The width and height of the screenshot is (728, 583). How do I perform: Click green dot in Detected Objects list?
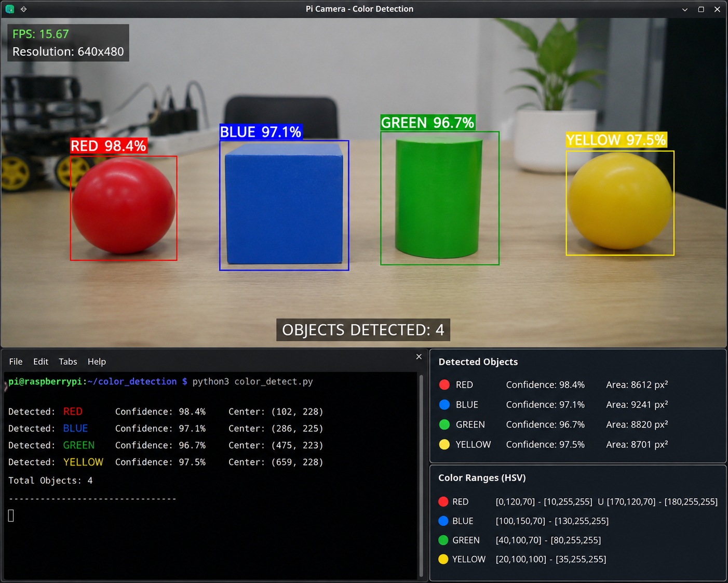pyautogui.click(x=444, y=425)
